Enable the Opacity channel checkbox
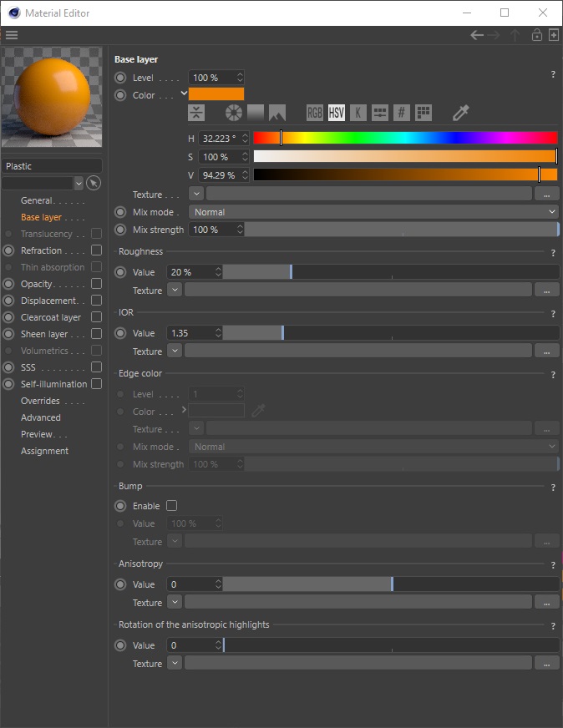 [x=97, y=283]
